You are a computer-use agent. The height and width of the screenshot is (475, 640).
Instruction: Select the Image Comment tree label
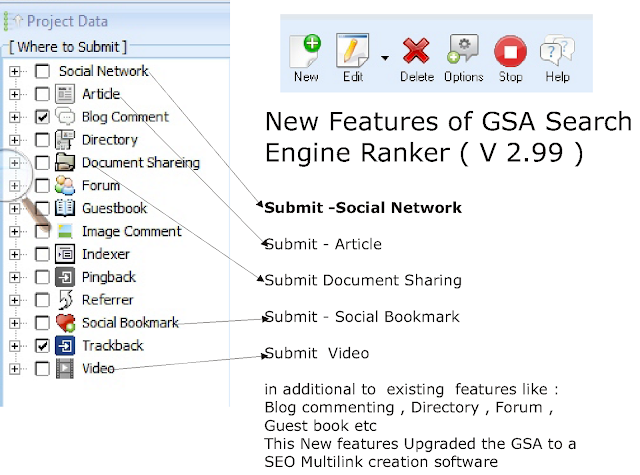pyautogui.click(x=131, y=231)
